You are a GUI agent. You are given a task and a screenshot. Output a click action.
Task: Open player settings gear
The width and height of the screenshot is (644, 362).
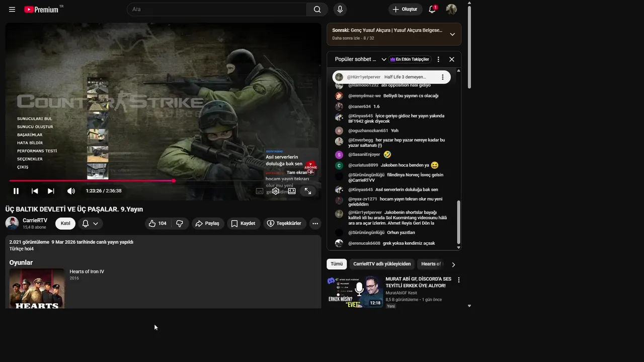pyautogui.click(x=276, y=191)
